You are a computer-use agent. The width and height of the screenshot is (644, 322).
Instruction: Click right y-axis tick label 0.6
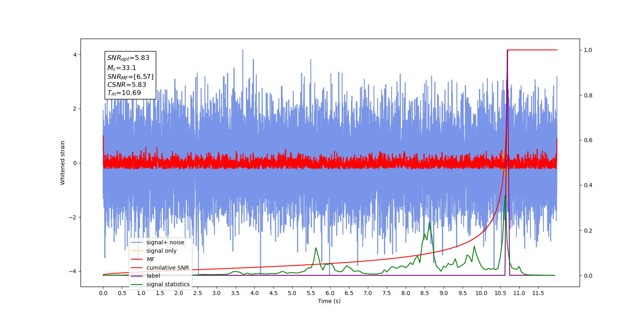(588, 140)
